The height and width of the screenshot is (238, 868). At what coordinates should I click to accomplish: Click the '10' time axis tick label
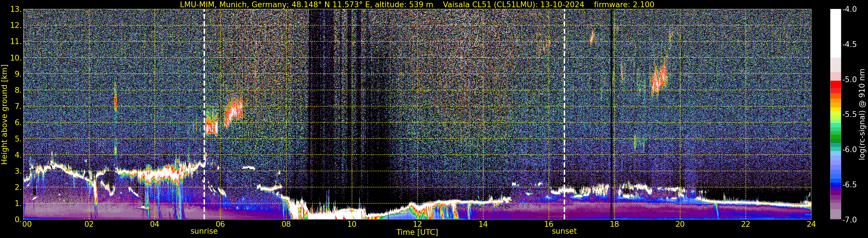[352, 224]
